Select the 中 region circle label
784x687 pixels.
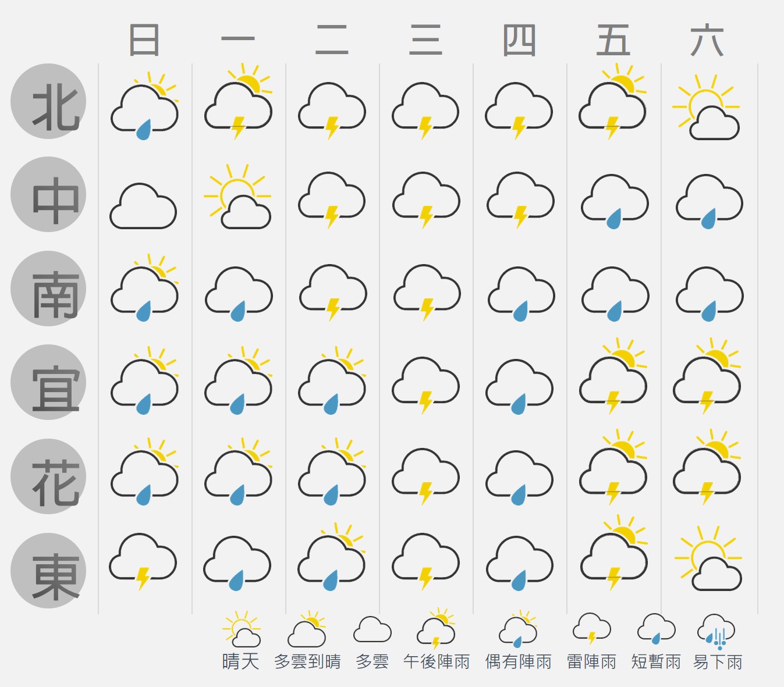click(48, 194)
